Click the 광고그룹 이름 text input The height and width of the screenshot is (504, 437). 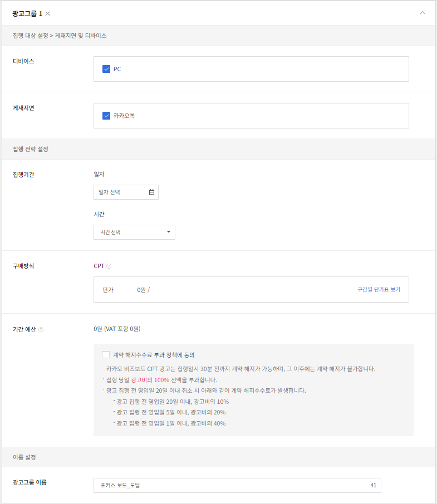228,486
